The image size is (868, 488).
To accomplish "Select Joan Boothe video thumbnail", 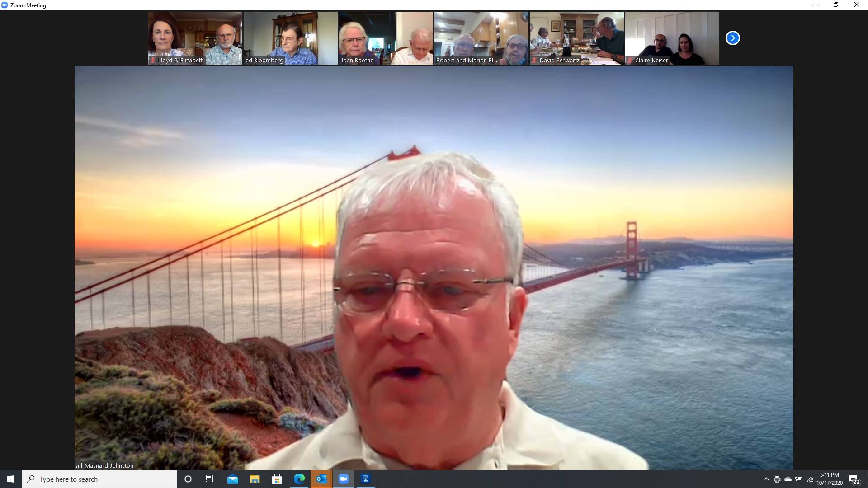I will [386, 38].
